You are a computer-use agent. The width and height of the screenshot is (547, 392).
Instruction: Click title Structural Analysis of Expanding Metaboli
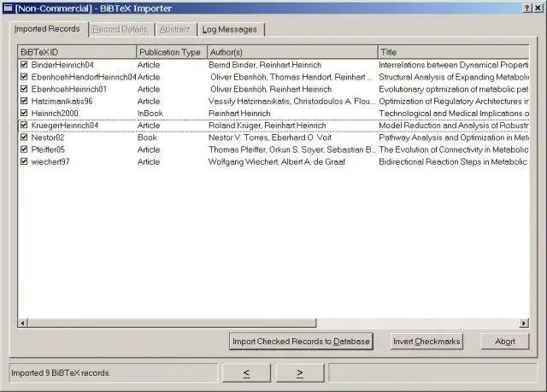point(454,77)
